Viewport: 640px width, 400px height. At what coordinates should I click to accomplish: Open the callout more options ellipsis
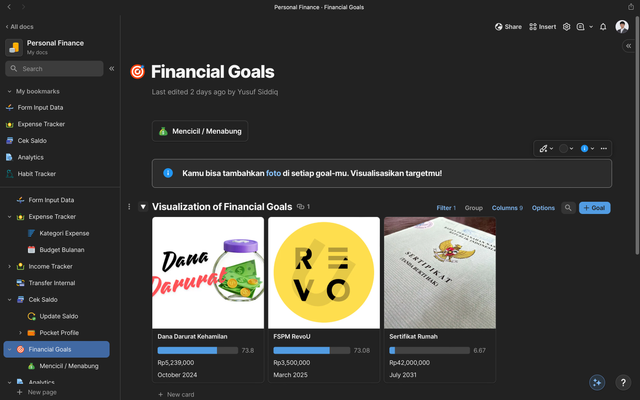click(604, 149)
